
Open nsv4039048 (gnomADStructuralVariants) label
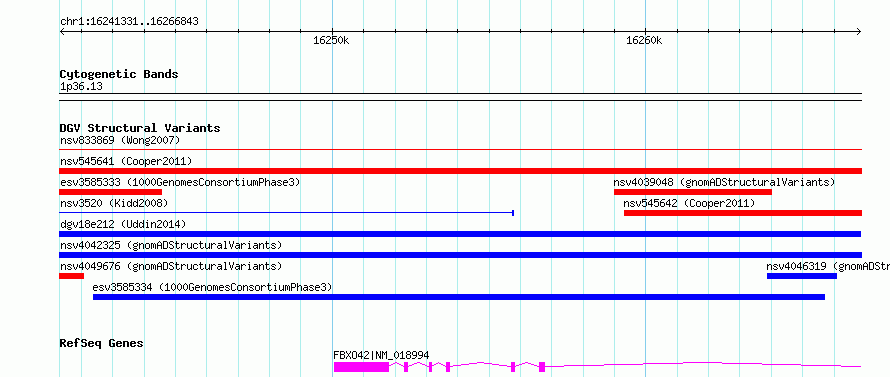(x=724, y=183)
